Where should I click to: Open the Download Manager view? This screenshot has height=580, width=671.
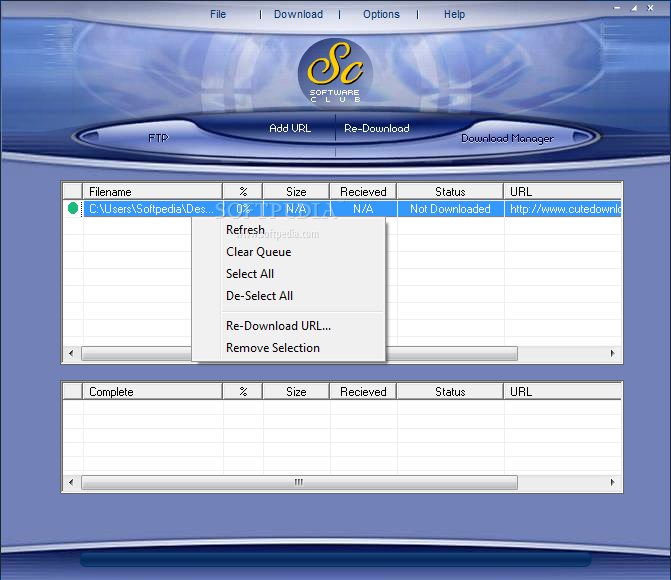(507, 139)
